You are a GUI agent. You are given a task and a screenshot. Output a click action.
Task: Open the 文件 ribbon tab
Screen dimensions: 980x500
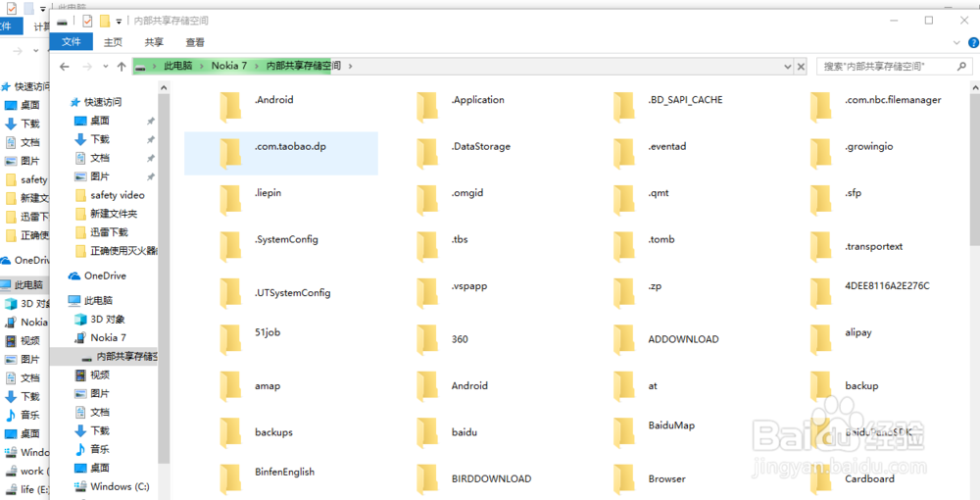(72, 42)
